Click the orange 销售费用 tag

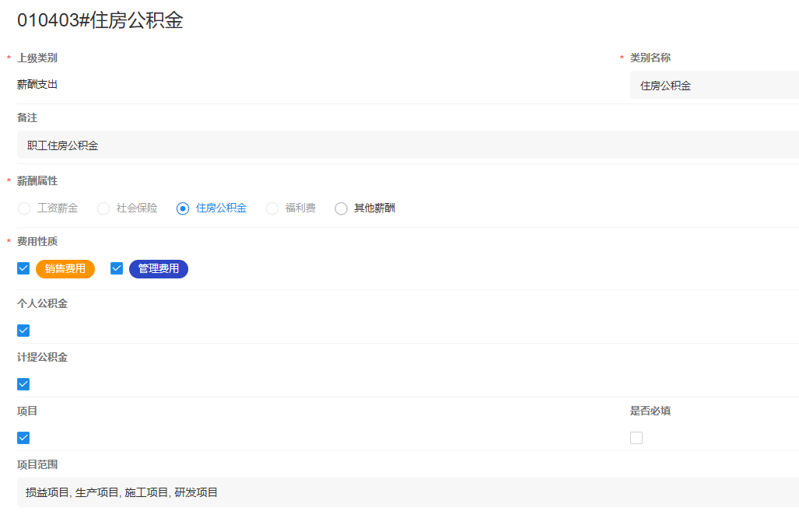tap(65, 268)
